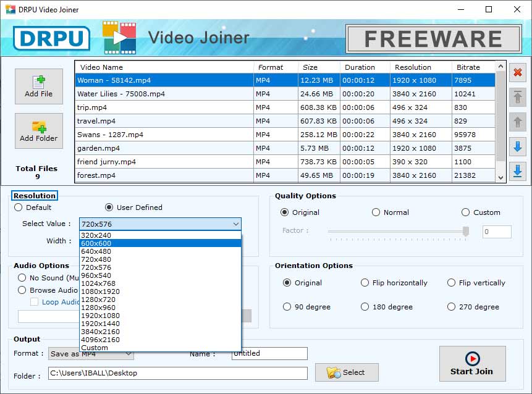Move selected video up one position
532x394 pixels.
[x=517, y=122]
